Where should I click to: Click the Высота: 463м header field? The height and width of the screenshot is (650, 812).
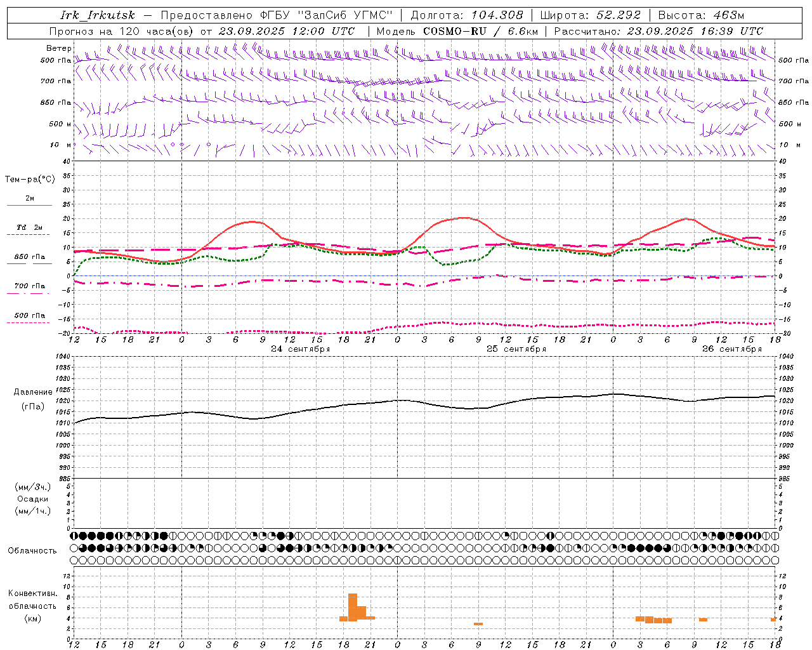coord(701,15)
